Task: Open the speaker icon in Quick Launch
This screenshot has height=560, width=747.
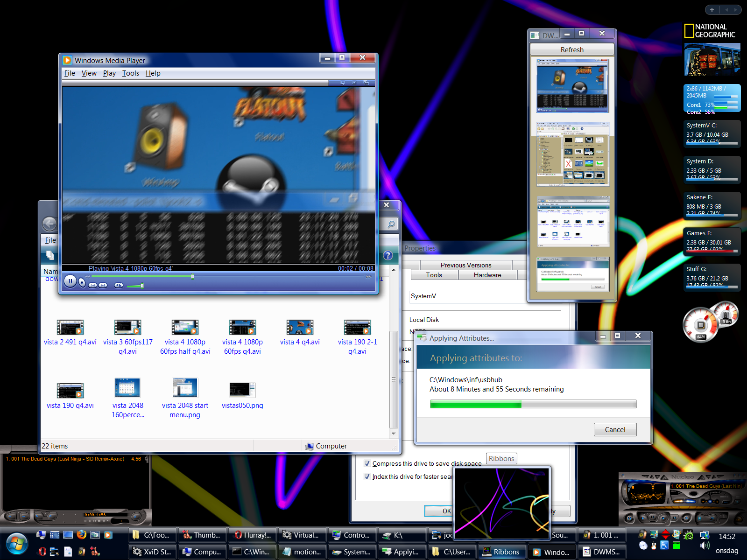Action: tap(82, 551)
